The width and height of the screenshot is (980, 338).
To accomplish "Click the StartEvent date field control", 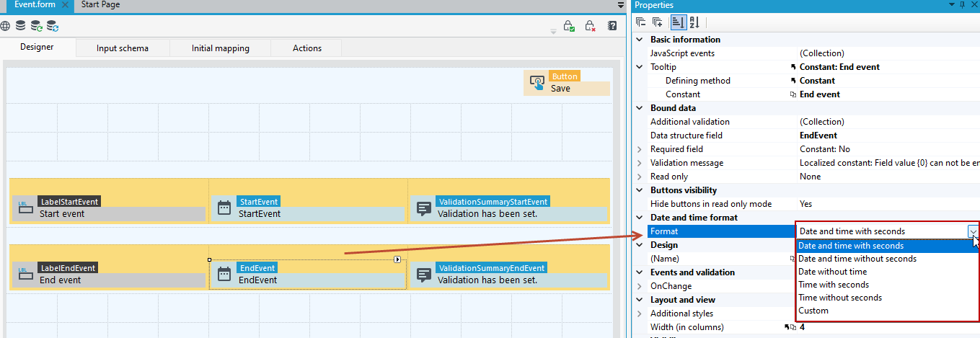I will 309,208.
